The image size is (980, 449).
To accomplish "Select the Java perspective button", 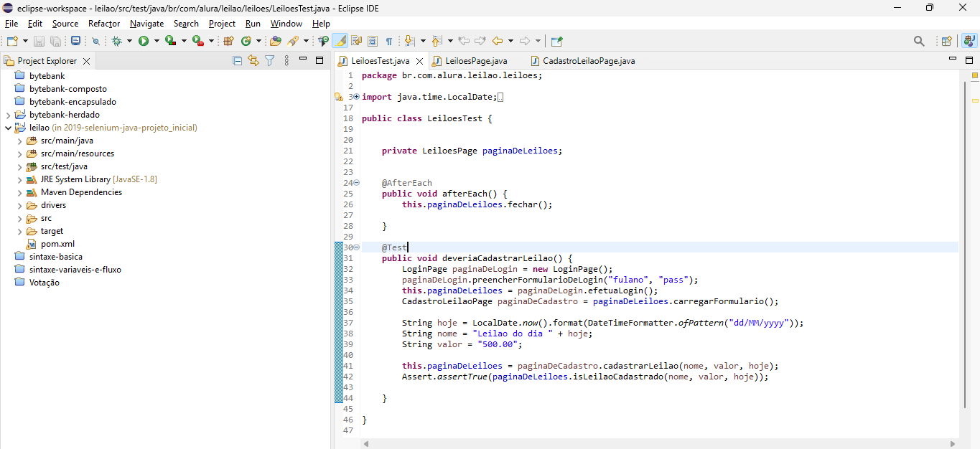I will tap(969, 42).
